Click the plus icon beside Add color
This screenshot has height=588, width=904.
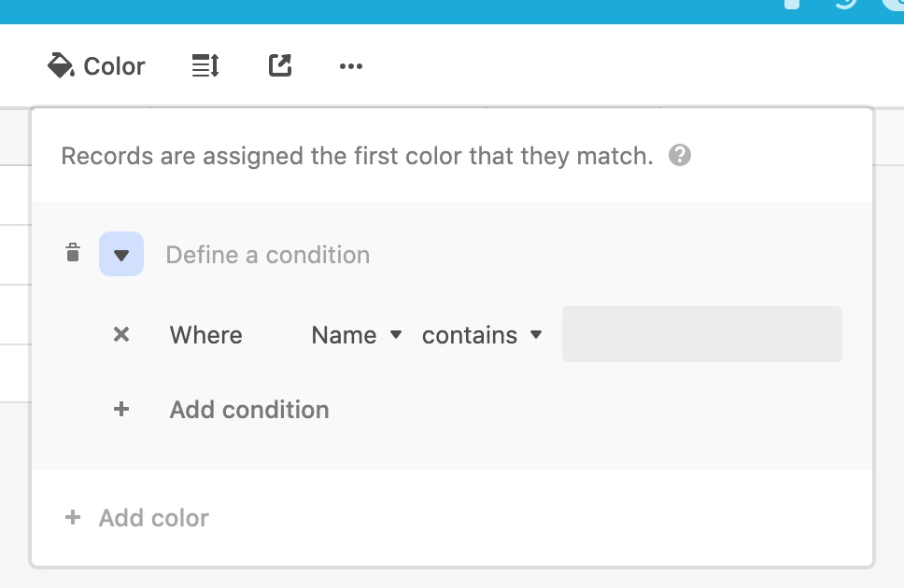point(73,517)
